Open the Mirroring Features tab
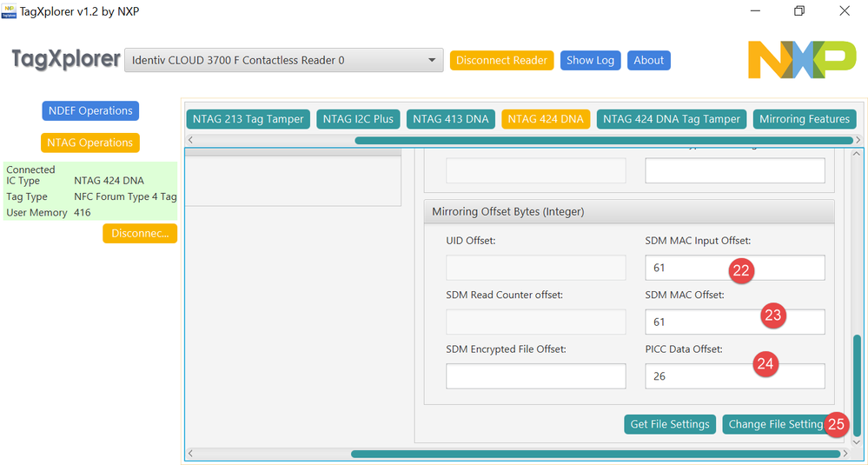This screenshot has width=868, height=465. tap(805, 119)
